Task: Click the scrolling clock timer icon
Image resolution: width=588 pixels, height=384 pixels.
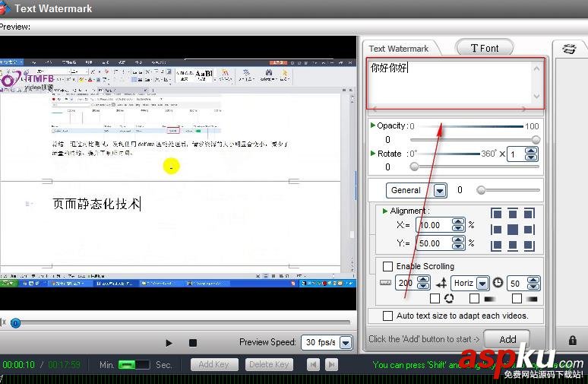Action: [x=498, y=282]
